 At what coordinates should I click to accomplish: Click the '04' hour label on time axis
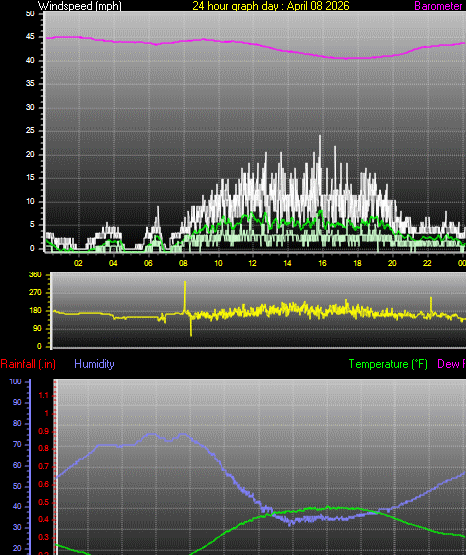coord(113,263)
